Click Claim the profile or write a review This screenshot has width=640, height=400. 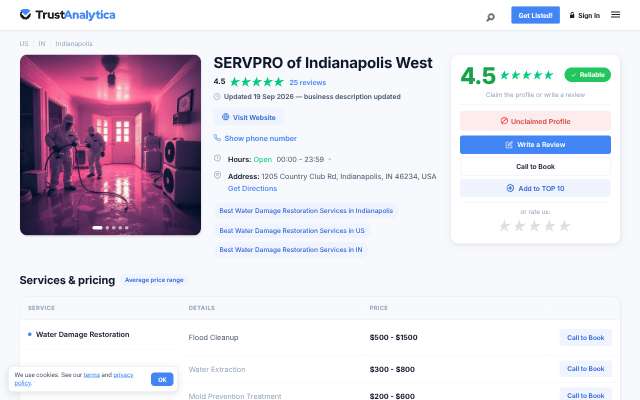tap(535, 95)
